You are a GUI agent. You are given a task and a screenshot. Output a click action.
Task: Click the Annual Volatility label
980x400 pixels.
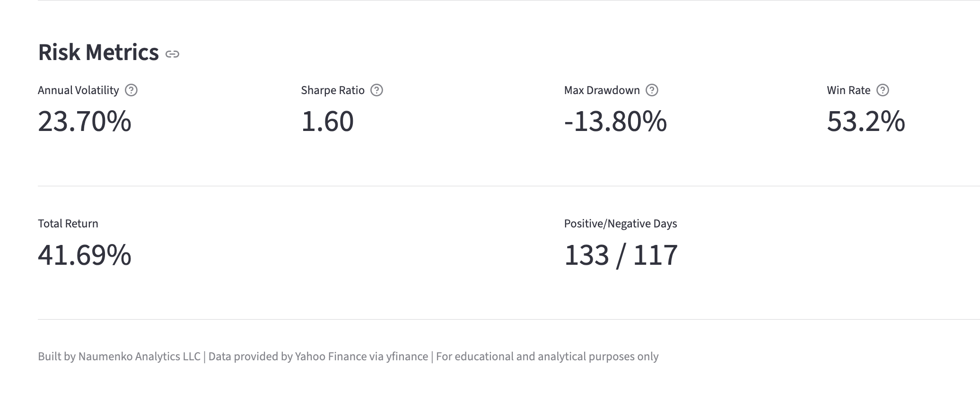79,90
